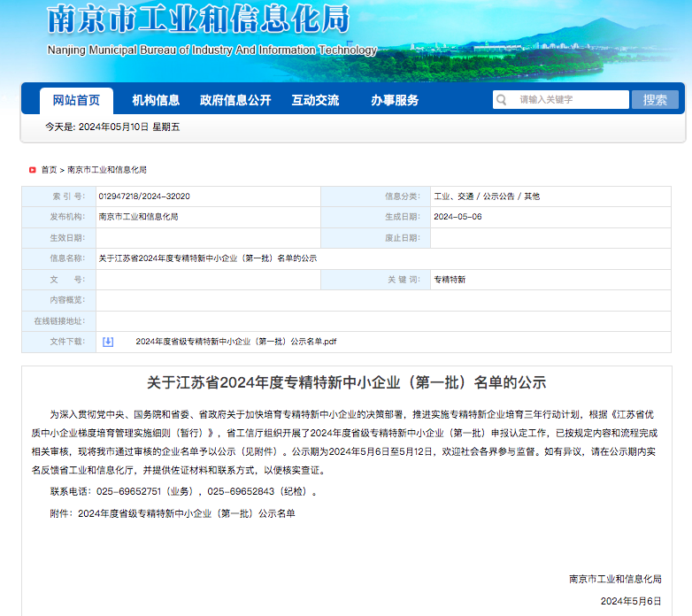
Task: Click the article headline 关于江苏省2024年度专精特新中小企业名单的公示
Action: pyautogui.click(x=346, y=383)
